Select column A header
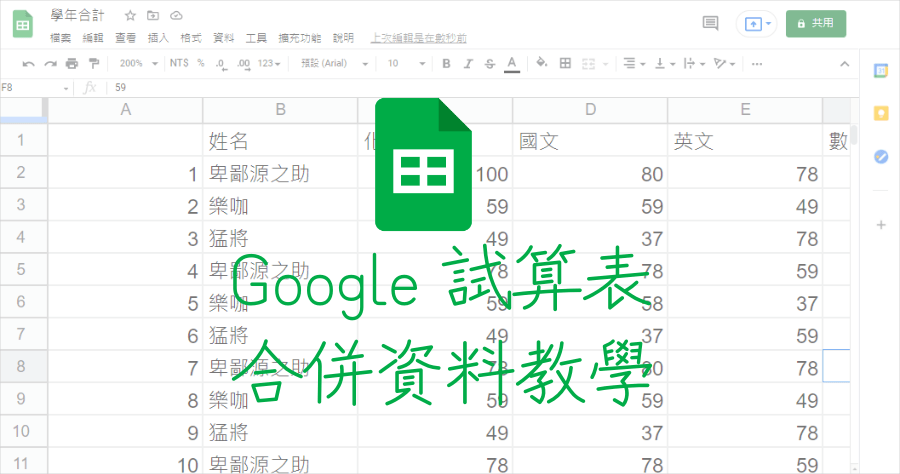Screen dimensions: 900x474 coord(125,110)
